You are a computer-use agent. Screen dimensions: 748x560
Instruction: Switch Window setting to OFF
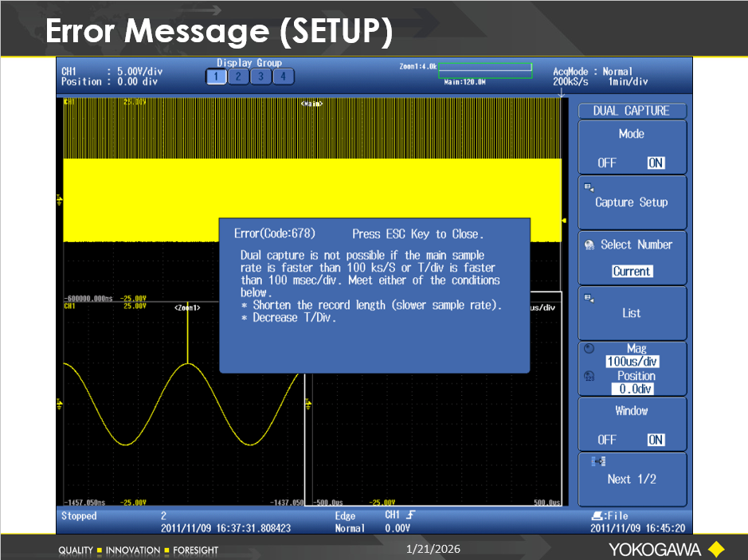click(607, 440)
